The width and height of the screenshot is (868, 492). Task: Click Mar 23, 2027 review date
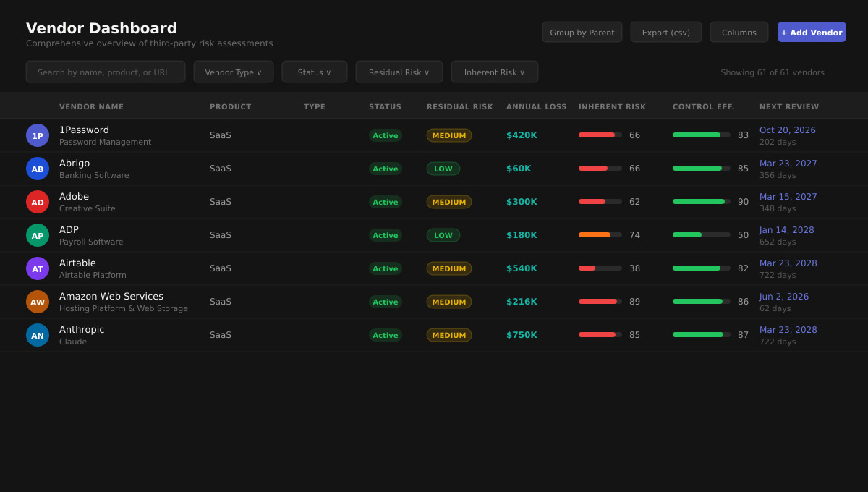788,164
